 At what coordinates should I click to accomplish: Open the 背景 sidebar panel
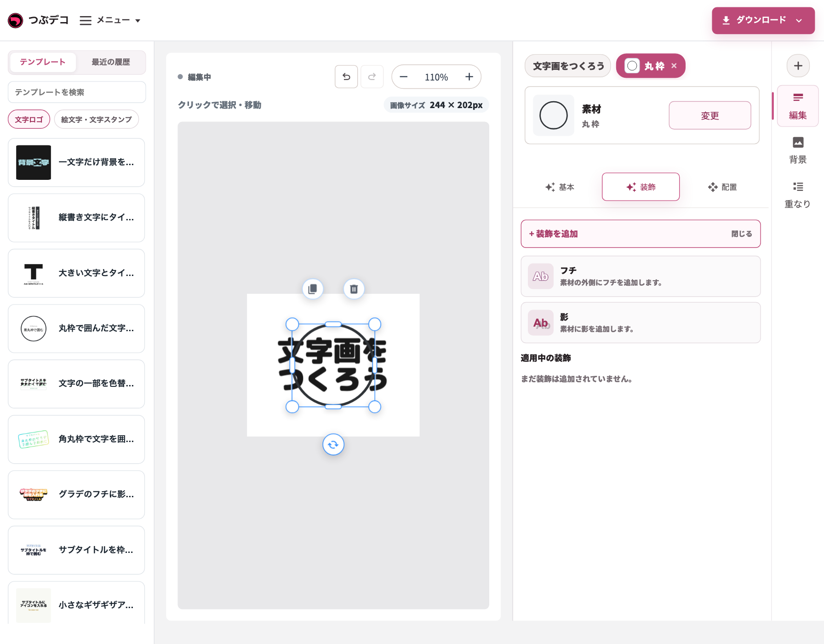coord(798,150)
